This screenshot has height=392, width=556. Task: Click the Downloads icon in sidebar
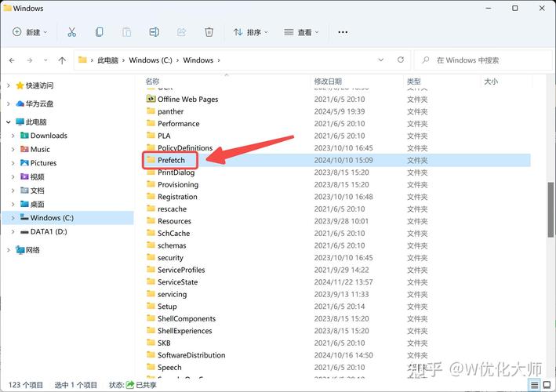pyautogui.click(x=24, y=136)
